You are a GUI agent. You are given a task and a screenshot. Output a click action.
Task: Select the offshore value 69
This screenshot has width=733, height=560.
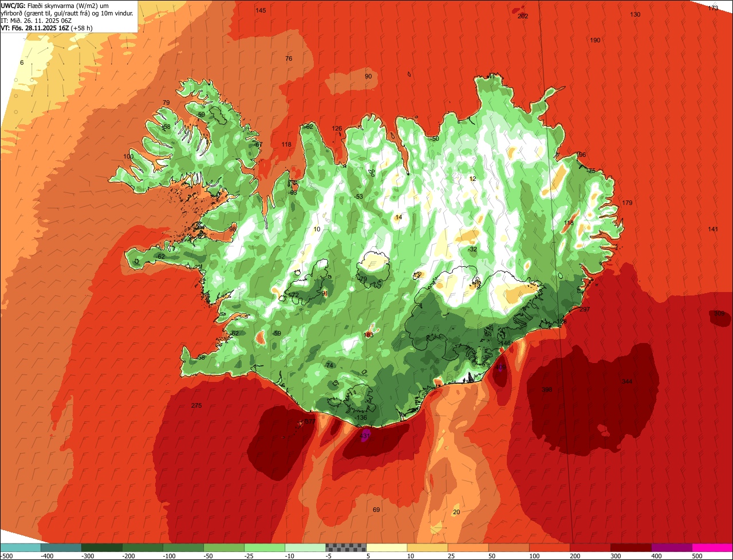click(376, 510)
